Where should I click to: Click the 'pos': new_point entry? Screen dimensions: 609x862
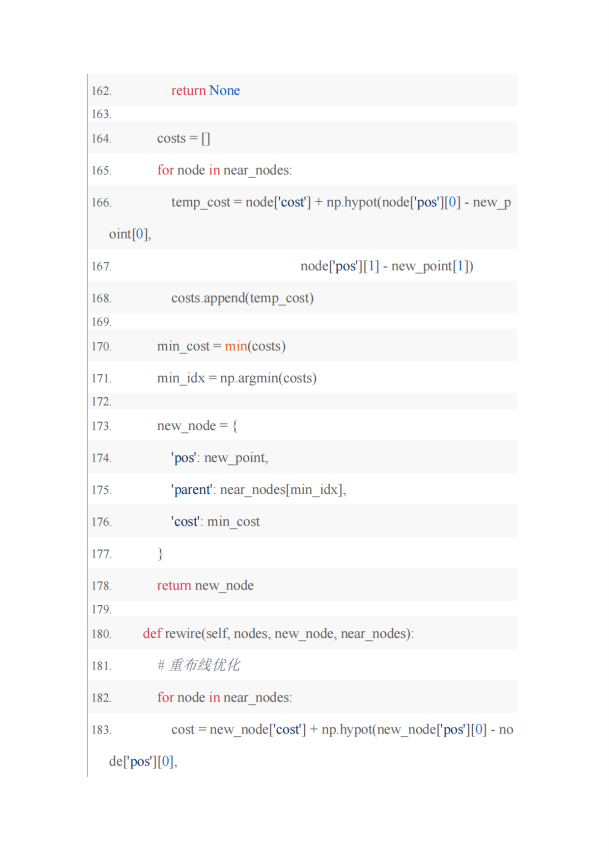click(219, 458)
